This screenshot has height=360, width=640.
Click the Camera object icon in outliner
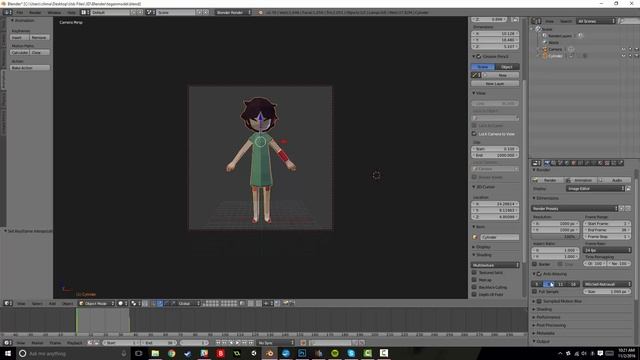(x=544, y=49)
